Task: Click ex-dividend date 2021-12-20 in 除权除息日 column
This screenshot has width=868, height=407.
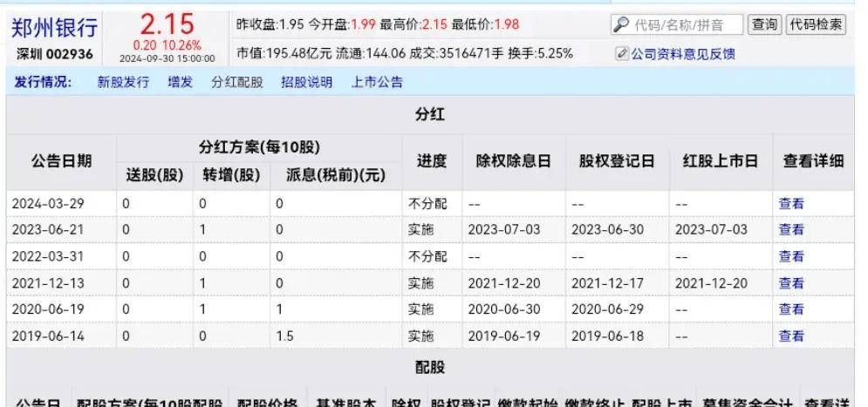Action: pos(503,283)
